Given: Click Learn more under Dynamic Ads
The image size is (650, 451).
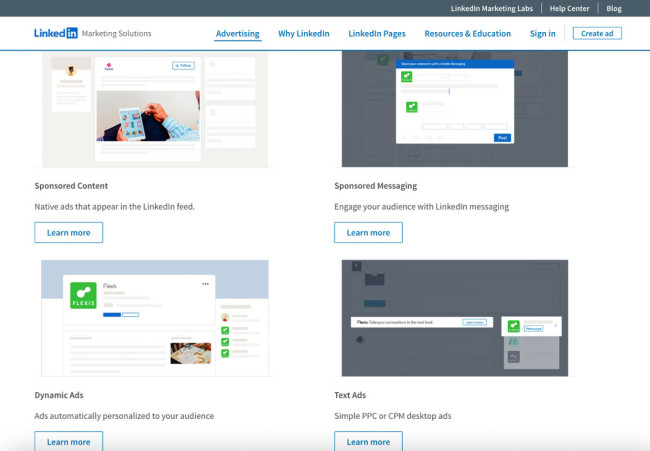Looking at the screenshot, I should coord(68,441).
